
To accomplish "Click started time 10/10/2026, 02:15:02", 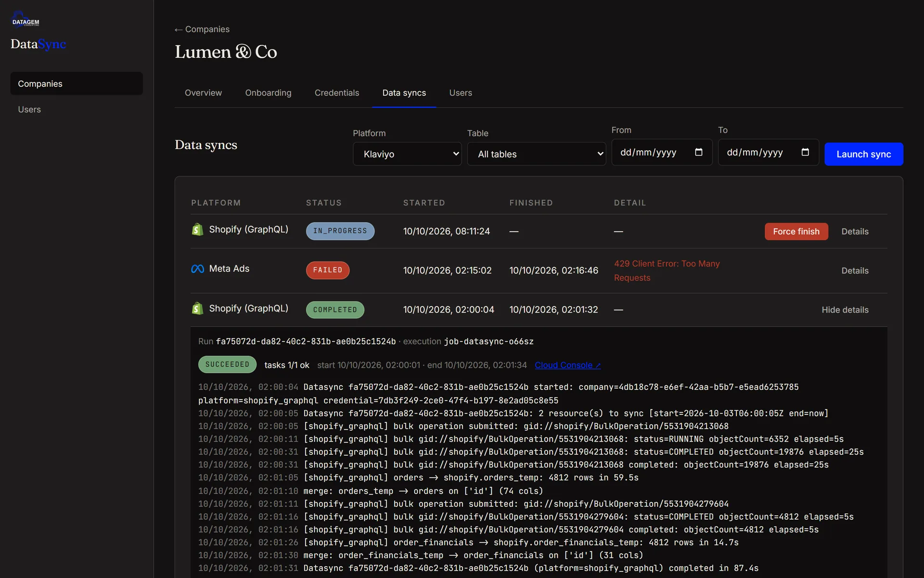I will (x=448, y=271).
